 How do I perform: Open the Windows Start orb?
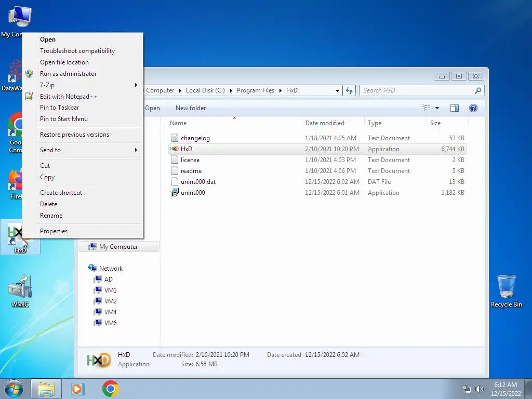14,389
